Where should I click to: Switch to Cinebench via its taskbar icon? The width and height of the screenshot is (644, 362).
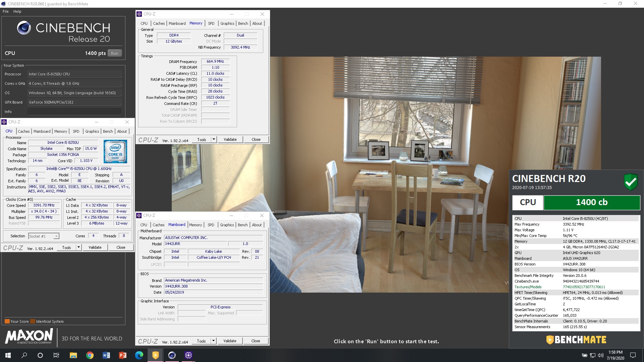coord(172,355)
